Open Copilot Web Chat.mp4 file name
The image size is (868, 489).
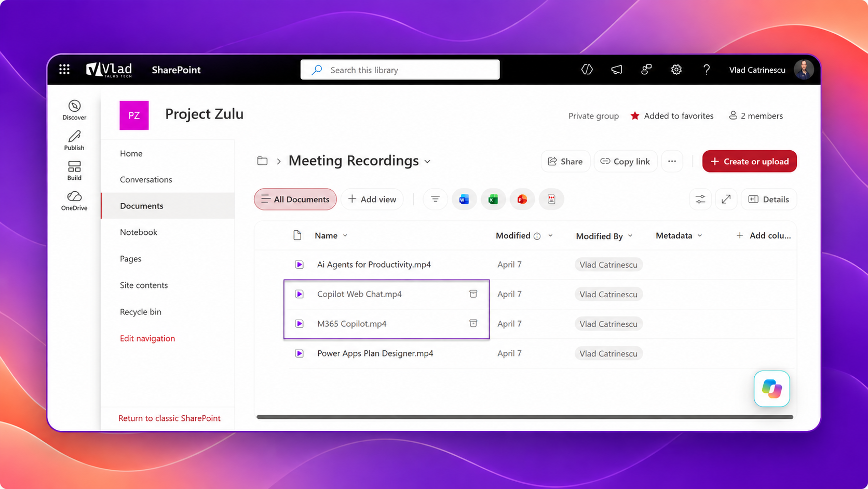point(359,294)
